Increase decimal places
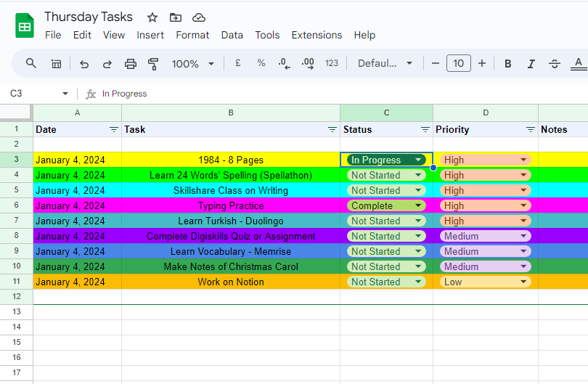 click(x=308, y=63)
